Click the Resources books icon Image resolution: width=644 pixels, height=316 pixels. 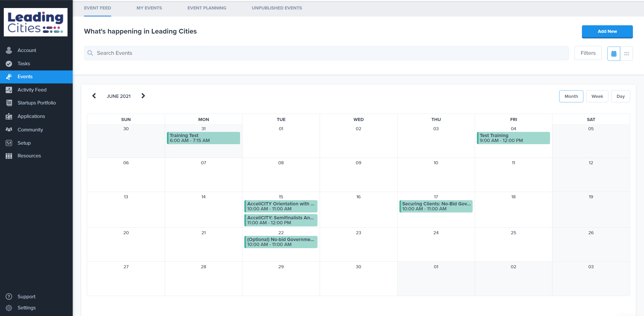tap(9, 156)
